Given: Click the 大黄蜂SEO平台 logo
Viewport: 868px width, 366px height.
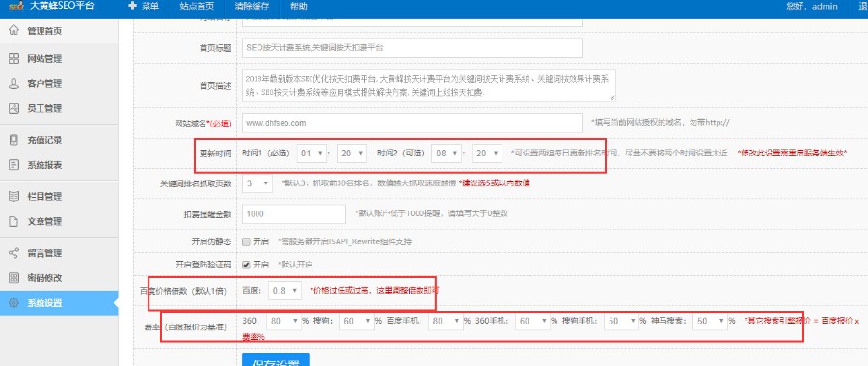Looking at the screenshot, I should [x=51, y=7].
